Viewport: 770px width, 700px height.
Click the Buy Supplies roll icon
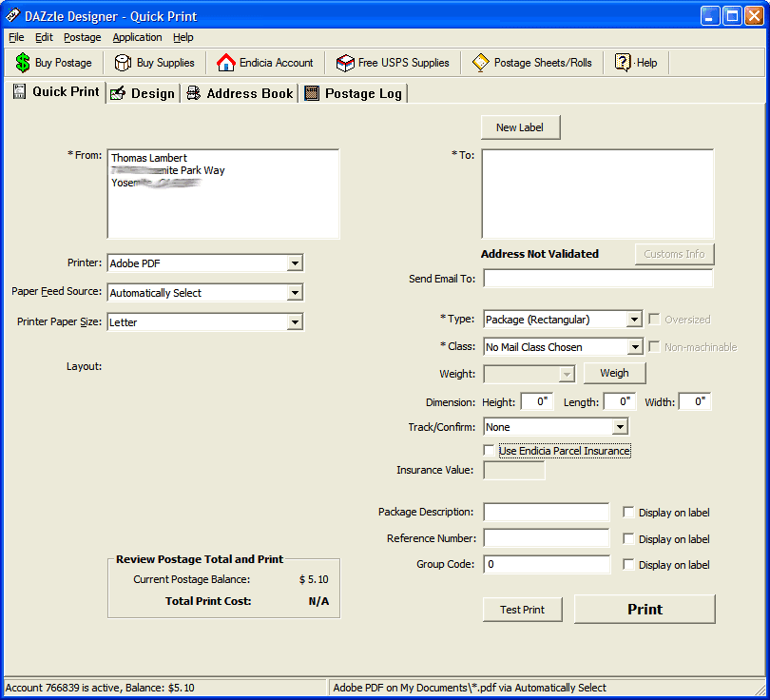(123, 63)
